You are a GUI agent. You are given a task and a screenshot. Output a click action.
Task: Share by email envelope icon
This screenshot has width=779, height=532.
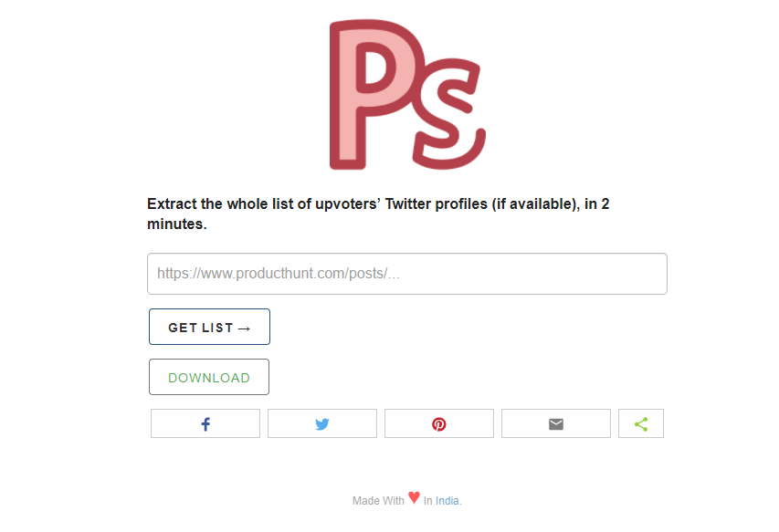556,424
